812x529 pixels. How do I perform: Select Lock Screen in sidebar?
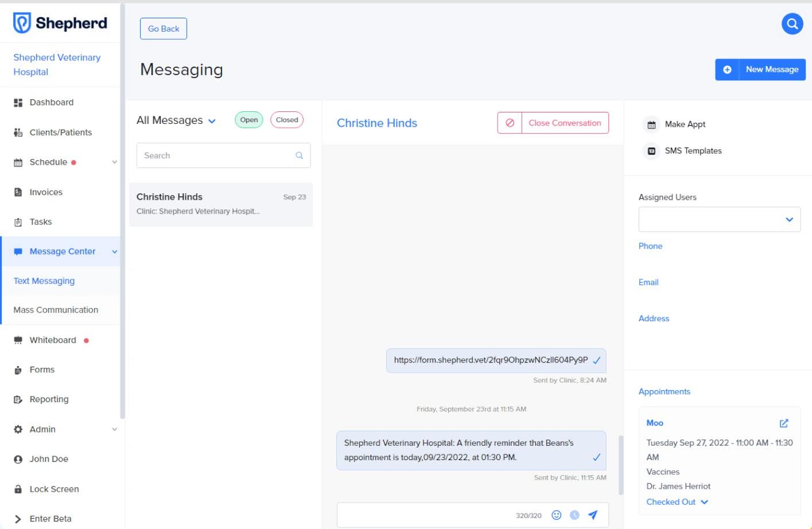tap(54, 489)
